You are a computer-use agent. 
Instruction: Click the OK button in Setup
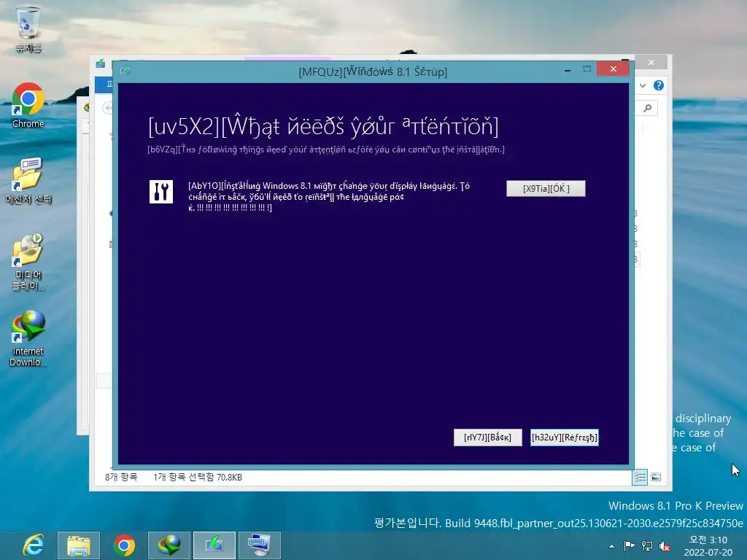(x=546, y=189)
